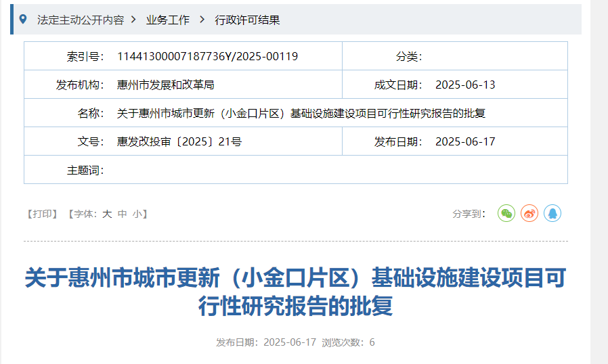Select the document number 惠发改投审〔2025〕21号
This screenshot has height=364, width=608.
[x=179, y=141]
